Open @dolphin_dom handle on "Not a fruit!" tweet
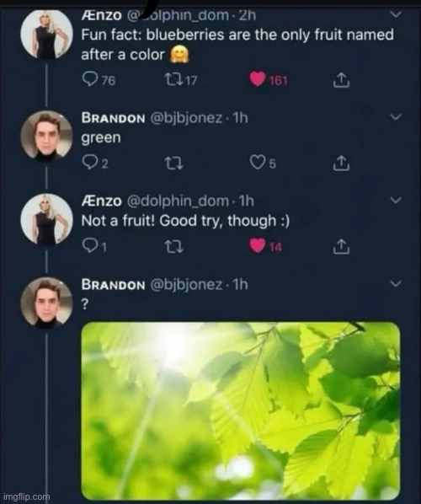Image resolution: width=421 pixels, height=504 pixels. 179,201
